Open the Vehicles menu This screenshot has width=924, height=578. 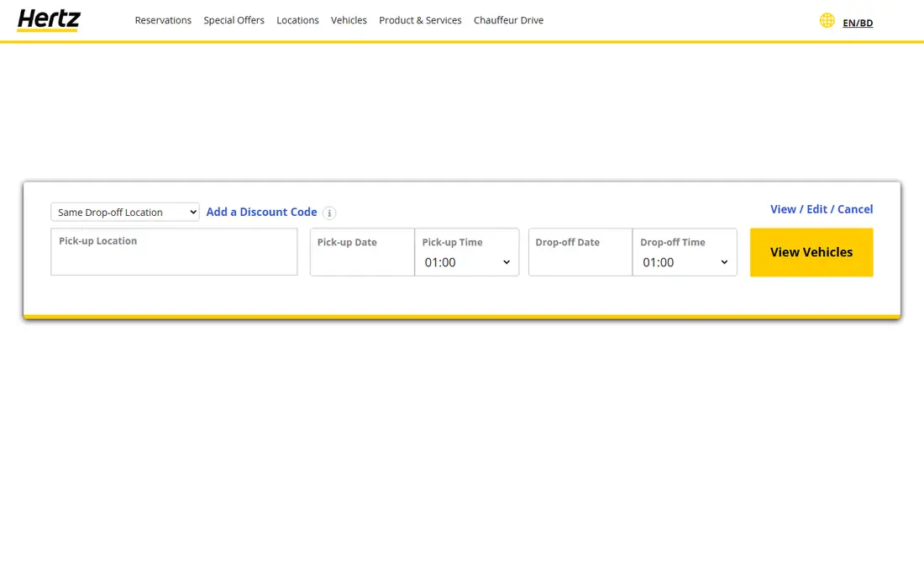coord(349,20)
